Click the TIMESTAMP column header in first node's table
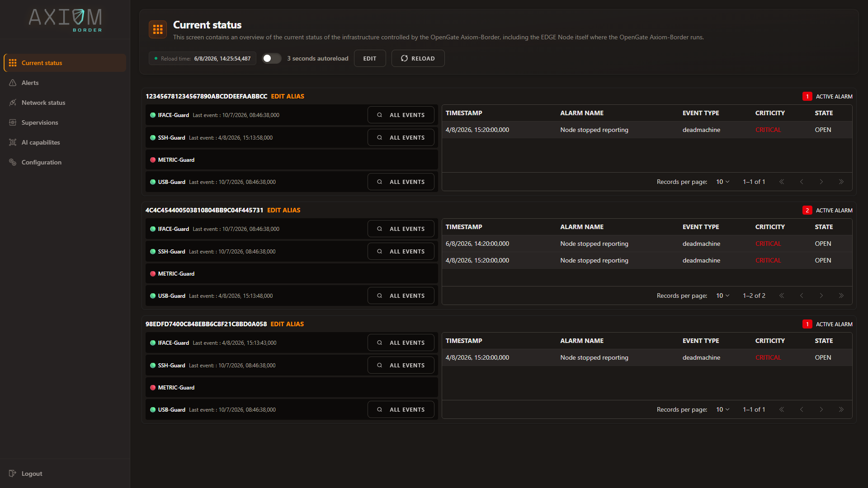 coord(464,113)
